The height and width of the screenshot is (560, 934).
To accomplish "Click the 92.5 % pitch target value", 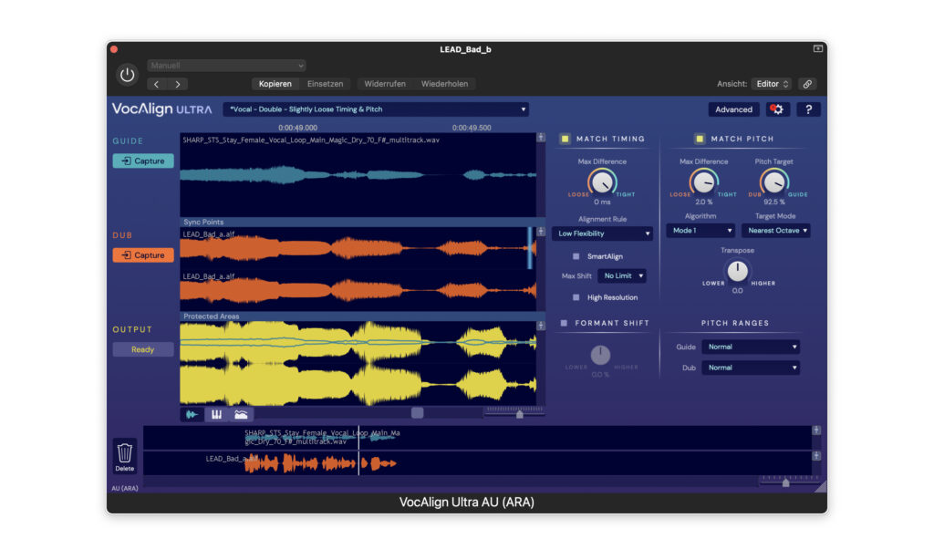I will 773,202.
